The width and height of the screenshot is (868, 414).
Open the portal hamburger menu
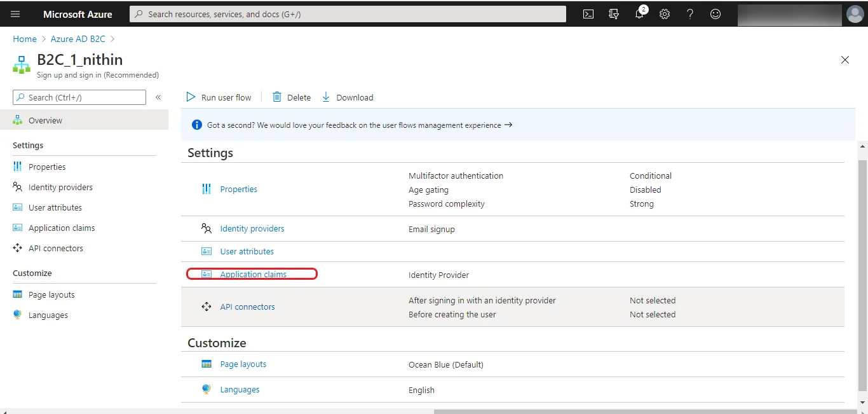(x=15, y=13)
